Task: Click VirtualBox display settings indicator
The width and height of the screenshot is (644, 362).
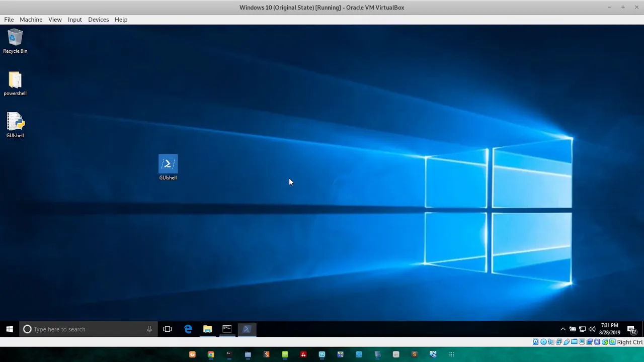Action: point(582,342)
